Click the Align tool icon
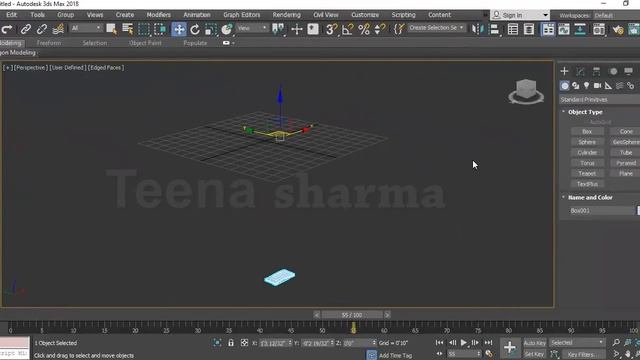The image size is (640, 360). click(494, 29)
